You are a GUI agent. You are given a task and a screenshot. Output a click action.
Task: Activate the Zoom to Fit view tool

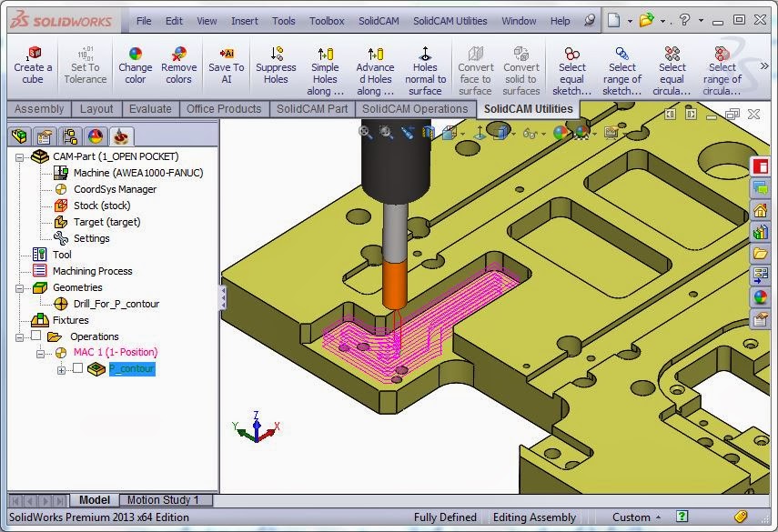pyautogui.click(x=366, y=132)
